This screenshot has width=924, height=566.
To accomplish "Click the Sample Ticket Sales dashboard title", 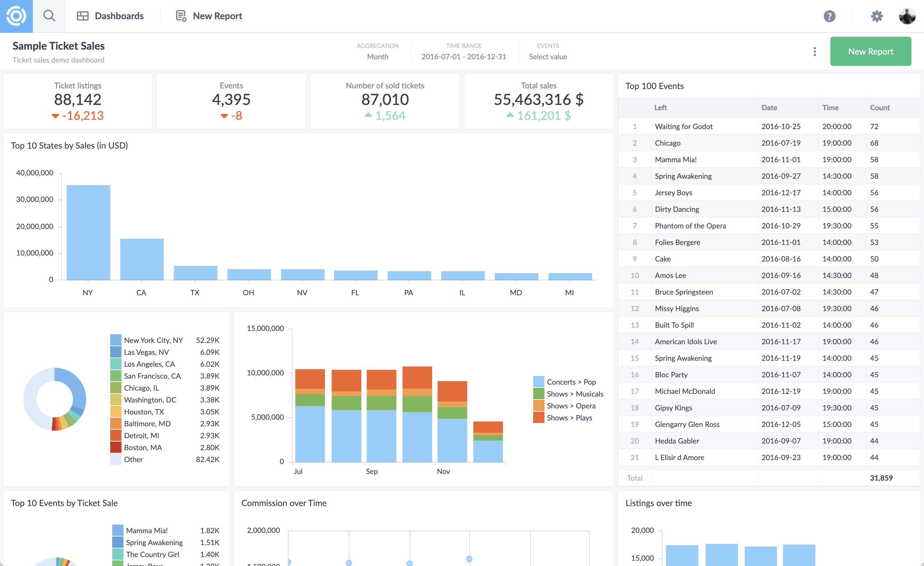I will (59, 46).
